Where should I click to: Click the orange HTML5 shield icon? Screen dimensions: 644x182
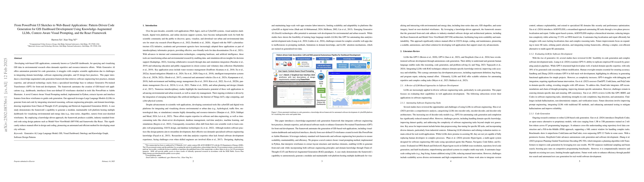368,67
